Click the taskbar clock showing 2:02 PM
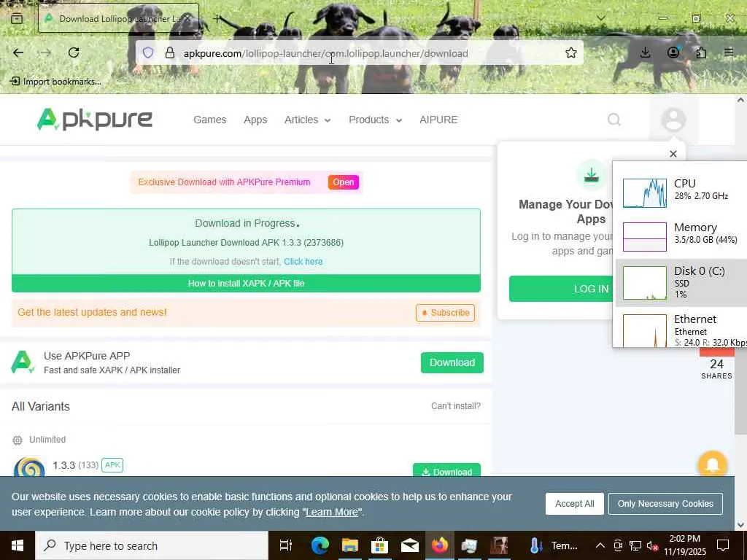Viewport: 747px width, 560px height. (684, 545)
